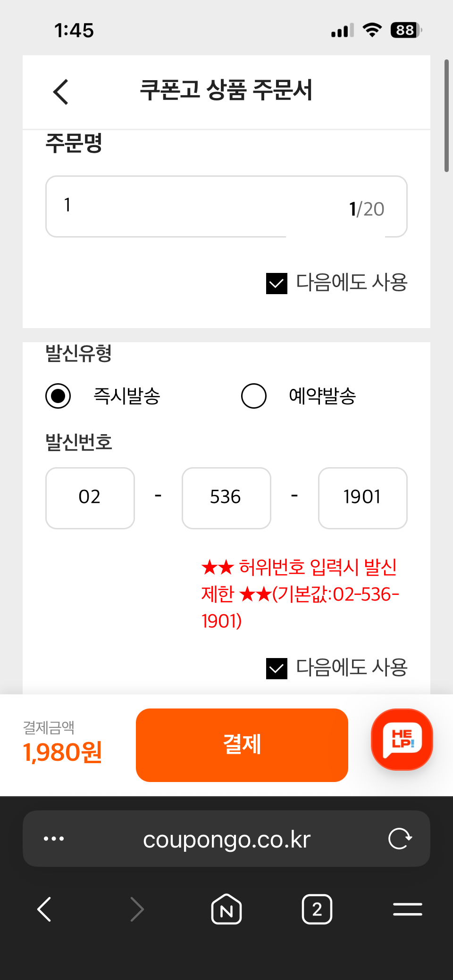
Task: Click the page scrollbar on right edge
Action: pyautogui.click(x=446, y=116)
